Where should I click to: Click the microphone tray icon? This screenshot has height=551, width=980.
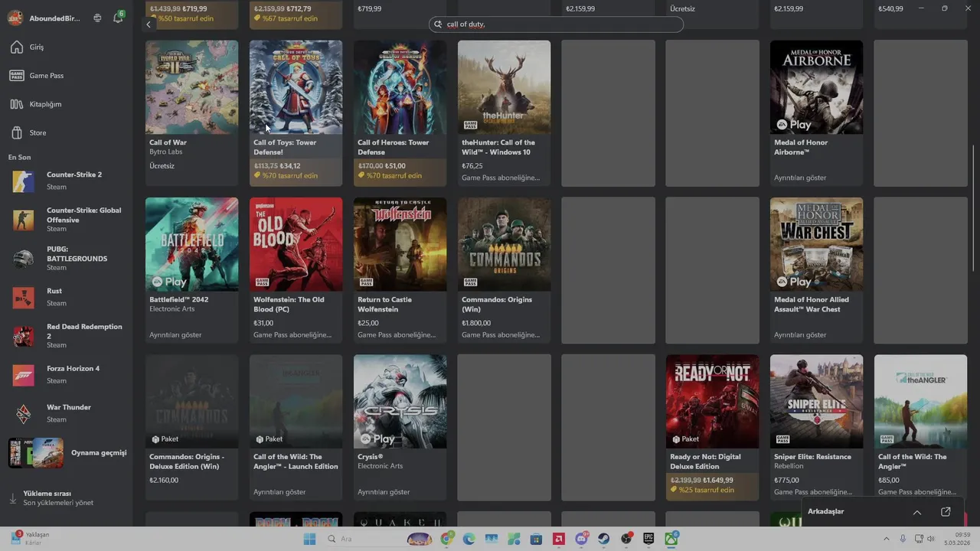coord(903,539)
